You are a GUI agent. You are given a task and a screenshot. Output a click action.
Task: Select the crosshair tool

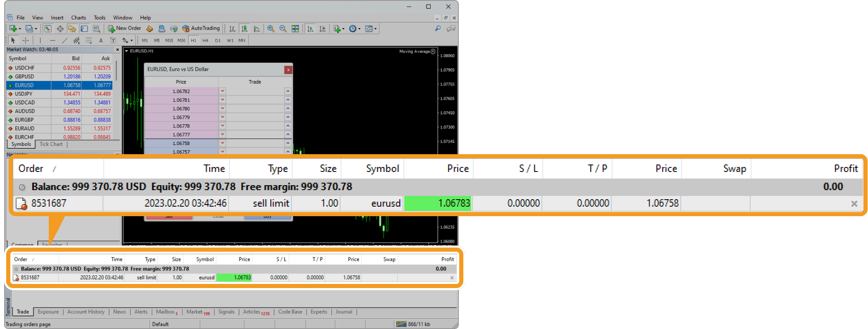[x=26, y=40]
